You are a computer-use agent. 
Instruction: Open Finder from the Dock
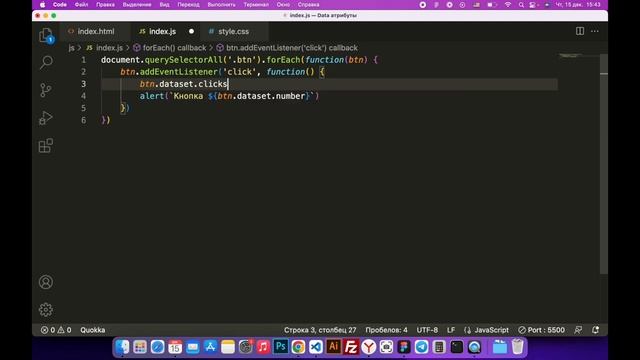pyautogui.click(x=122, y=347)
